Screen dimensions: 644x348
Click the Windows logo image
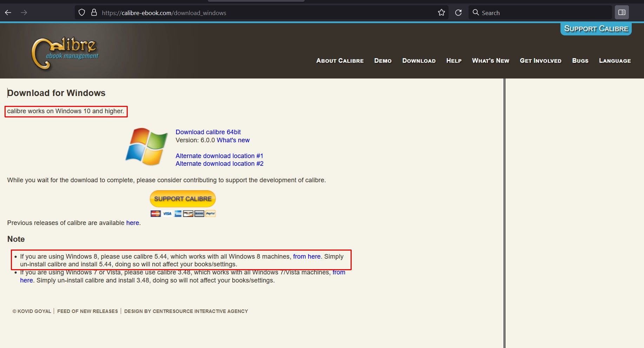click(x=147, y=146)
